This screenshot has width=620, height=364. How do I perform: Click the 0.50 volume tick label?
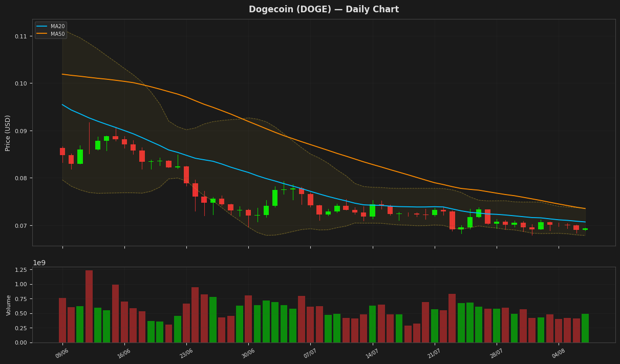click(22, 313)
